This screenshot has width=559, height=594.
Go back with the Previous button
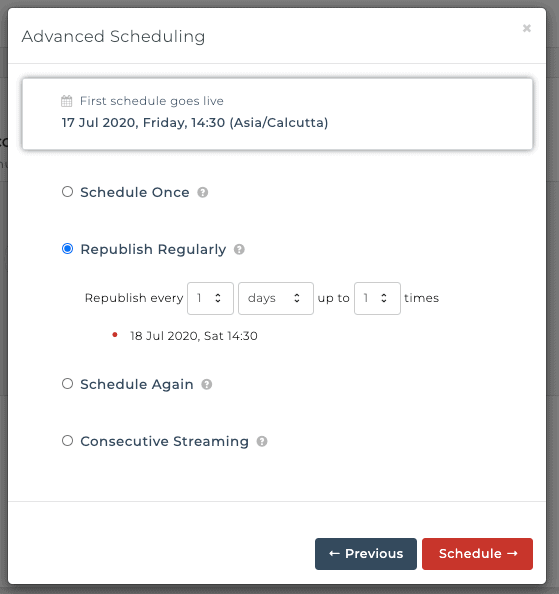click(x=366, y=554)
